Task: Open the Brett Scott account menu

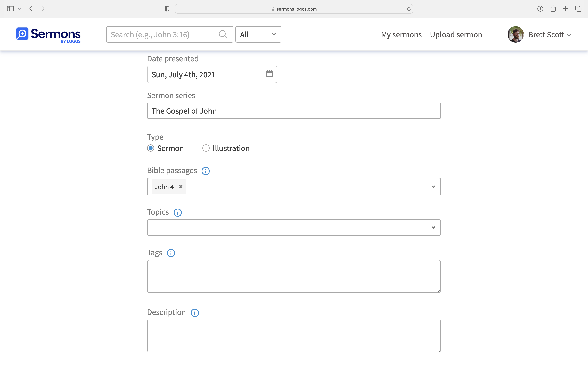Action: (550, 35)
